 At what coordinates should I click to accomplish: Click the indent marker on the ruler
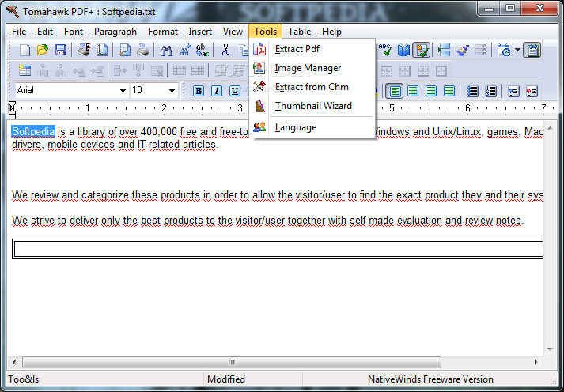pos(12,110)
